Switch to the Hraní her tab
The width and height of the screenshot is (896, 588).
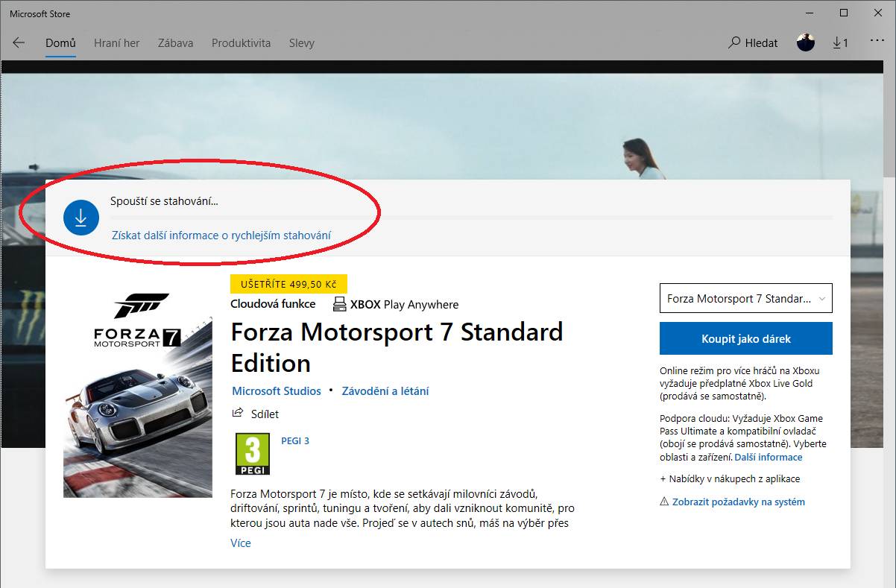117,42
